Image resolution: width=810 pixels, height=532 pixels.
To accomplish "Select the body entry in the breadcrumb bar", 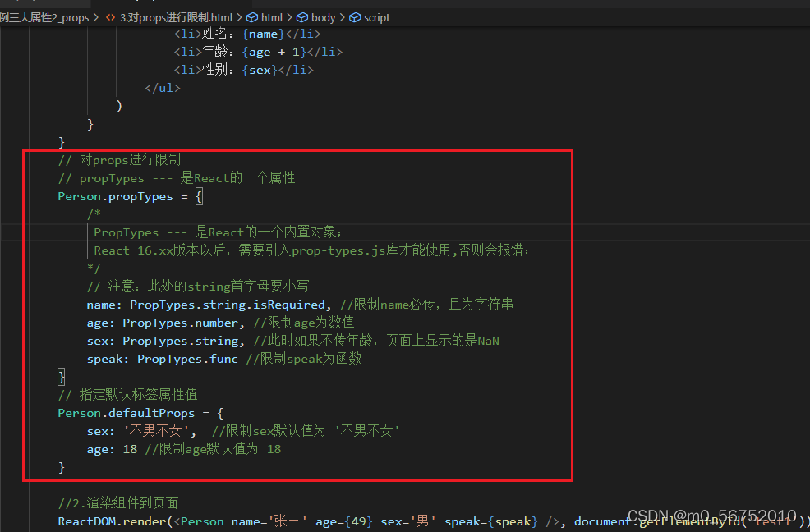I will (324, 16).
